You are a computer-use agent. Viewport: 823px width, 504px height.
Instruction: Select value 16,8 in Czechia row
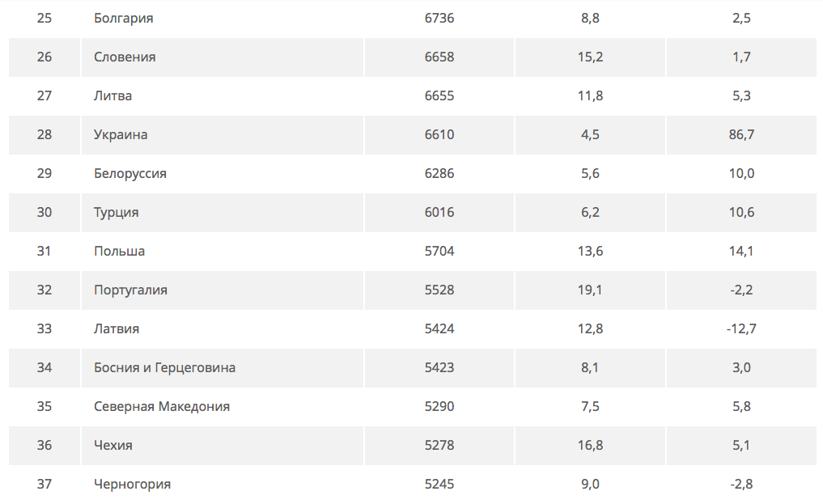pos(590,445)
